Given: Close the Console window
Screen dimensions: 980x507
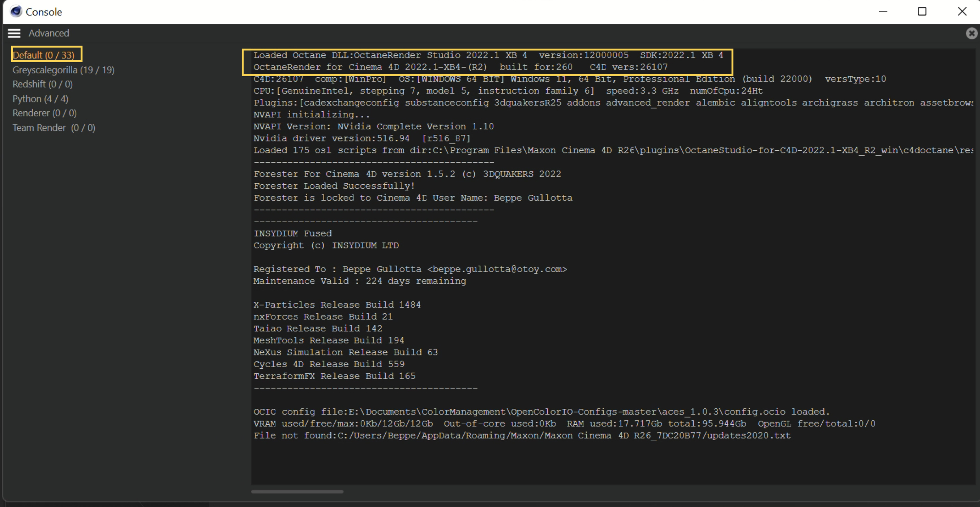Looking at the screenshot, I should 962,12.
